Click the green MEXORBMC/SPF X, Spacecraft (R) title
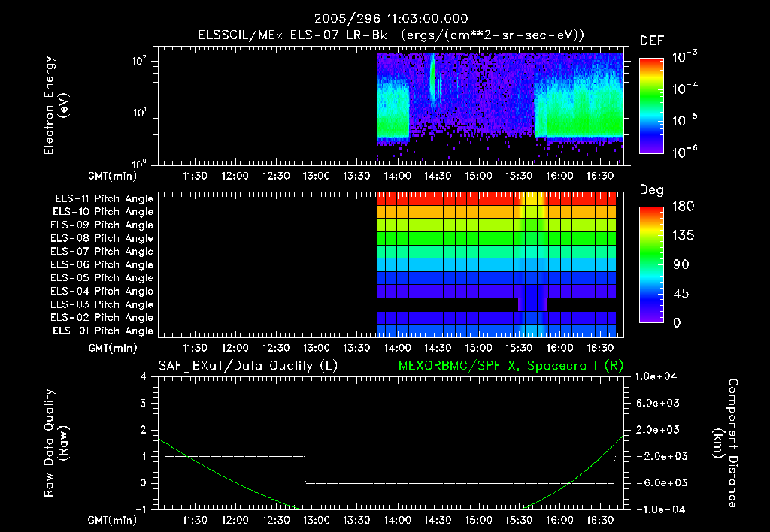The image size is (770, 532). pyautogui.click(x=511, y=366)
